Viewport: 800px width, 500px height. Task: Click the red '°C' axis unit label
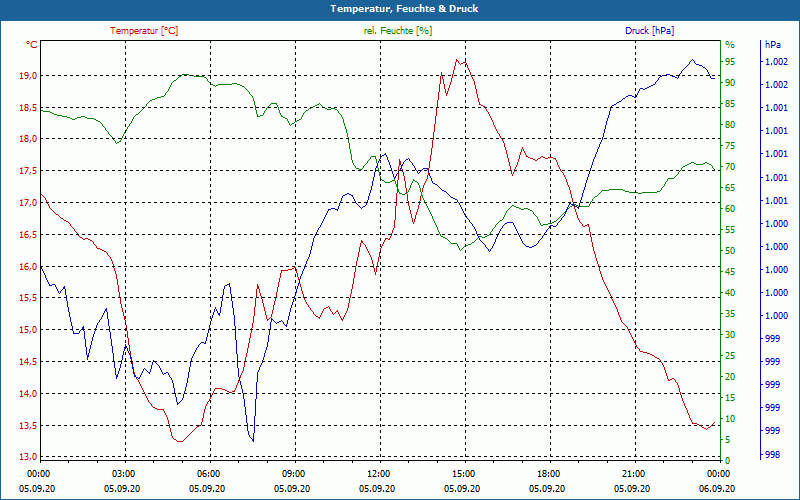tap(32, 45)
